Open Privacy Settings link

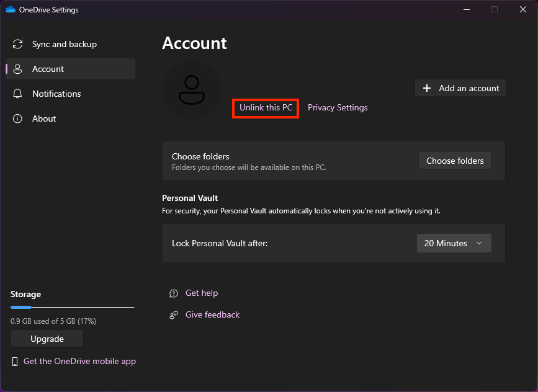[338, 108]
